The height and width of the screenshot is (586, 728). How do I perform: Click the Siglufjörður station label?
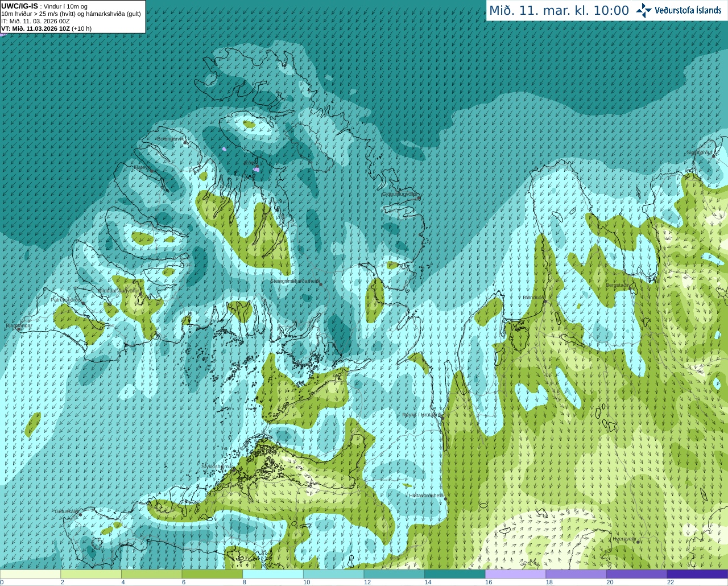(699, 152)
